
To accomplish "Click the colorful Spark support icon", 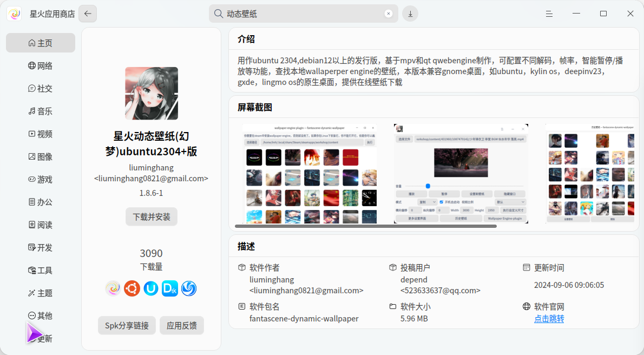I will [113, 288].
